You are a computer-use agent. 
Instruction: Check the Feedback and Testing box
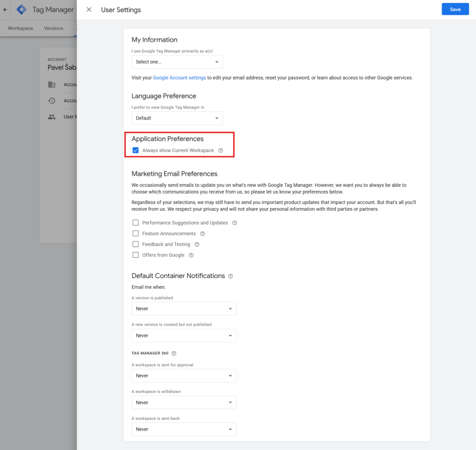[135, 244]
